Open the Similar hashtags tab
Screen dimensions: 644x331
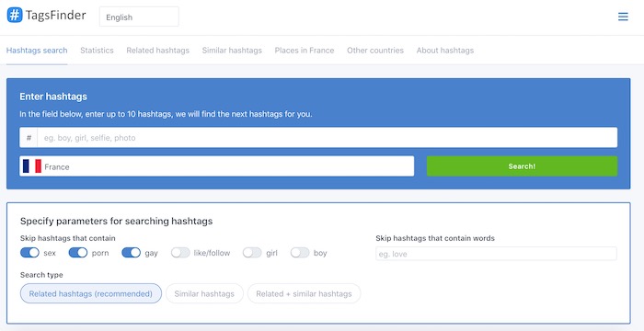pyautogui.click(x=232, y=51)
